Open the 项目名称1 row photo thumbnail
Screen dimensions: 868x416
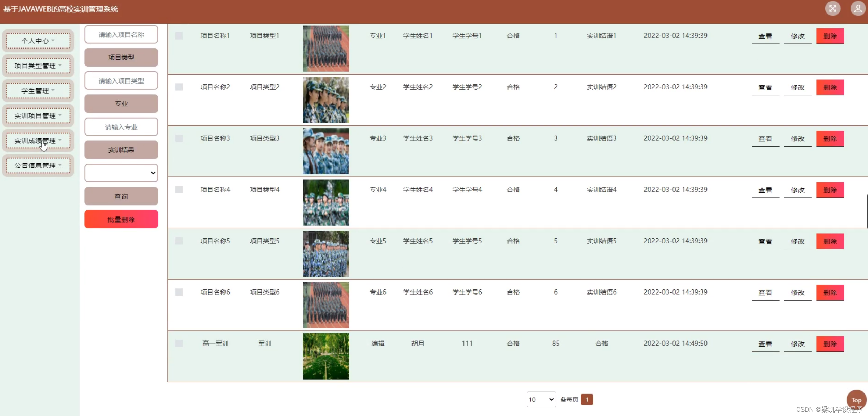tap(326, 49)
